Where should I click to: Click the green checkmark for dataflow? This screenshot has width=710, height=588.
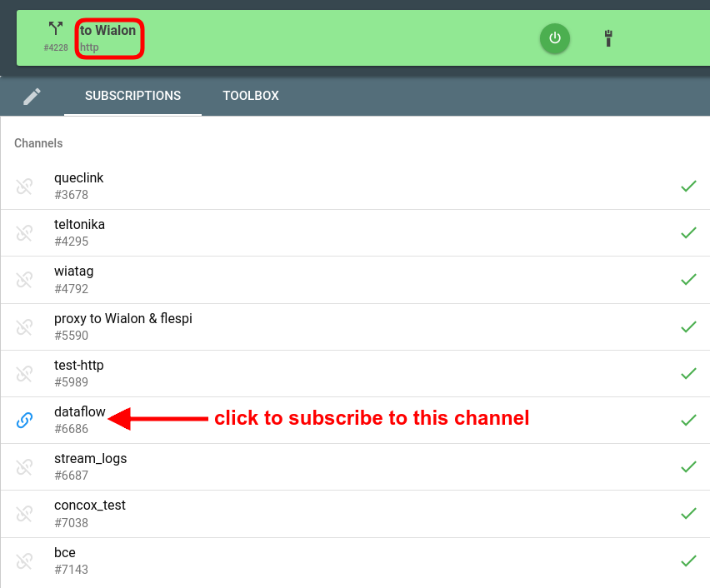tap(688, 420)
